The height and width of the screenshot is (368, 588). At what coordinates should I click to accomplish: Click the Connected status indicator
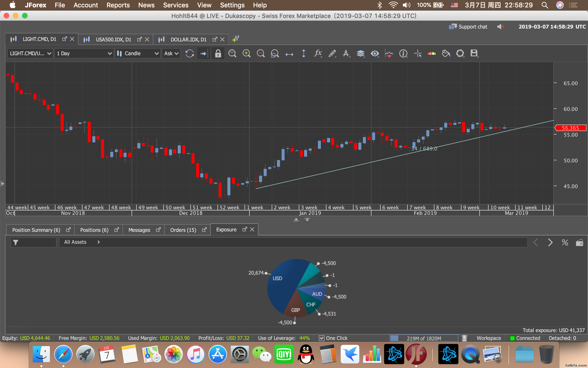pos(525,338)
